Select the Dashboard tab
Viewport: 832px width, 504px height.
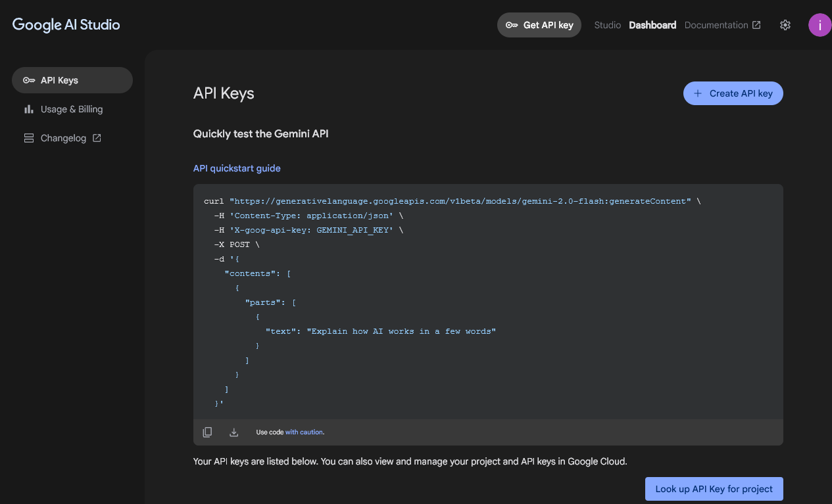(x=652, y=25)
